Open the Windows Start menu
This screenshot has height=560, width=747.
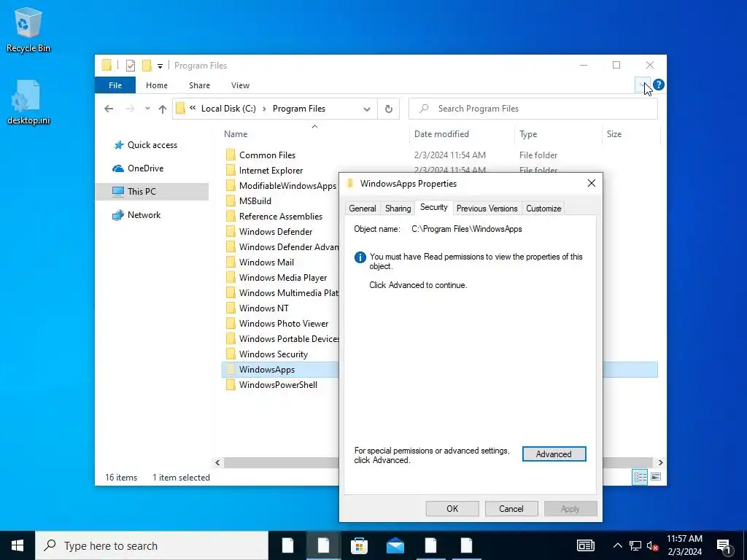[18, 545]
